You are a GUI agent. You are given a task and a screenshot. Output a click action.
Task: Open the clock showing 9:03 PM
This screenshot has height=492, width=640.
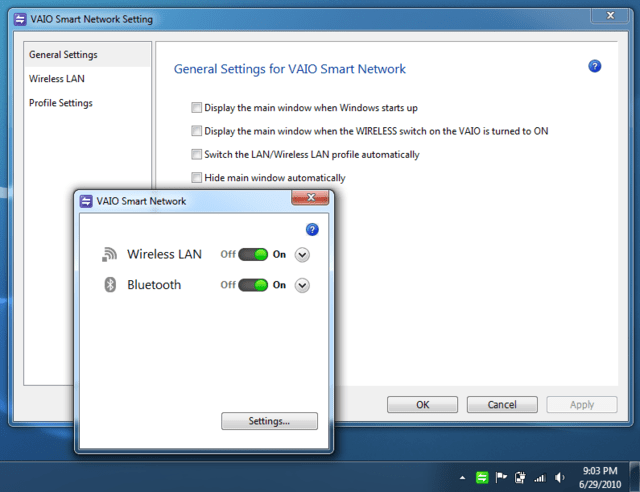tap(600, 477)
